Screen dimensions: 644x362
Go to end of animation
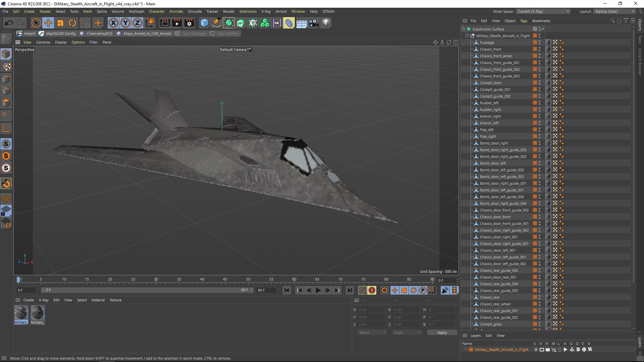pyautogui.click(x=350, y=290)
